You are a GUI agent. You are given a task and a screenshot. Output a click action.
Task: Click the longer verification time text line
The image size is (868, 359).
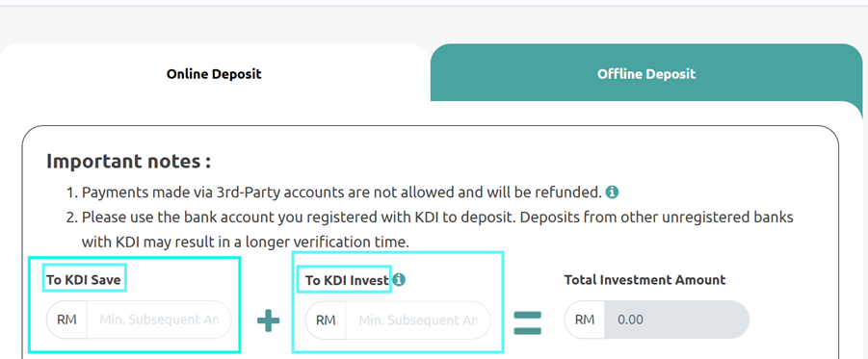point(246,242)
